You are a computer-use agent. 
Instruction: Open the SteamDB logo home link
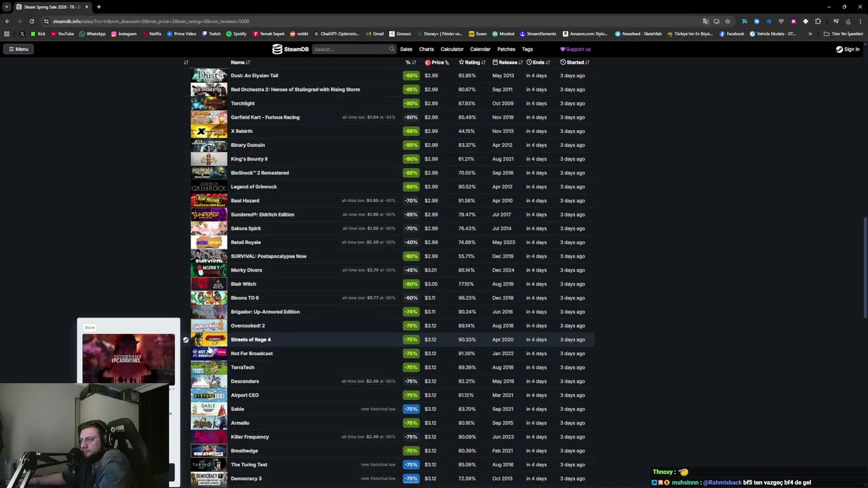pyautogui.click(x=290, y=49)
